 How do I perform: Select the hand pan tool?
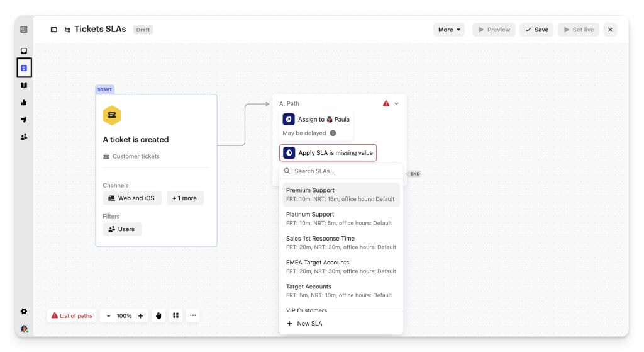158,315
